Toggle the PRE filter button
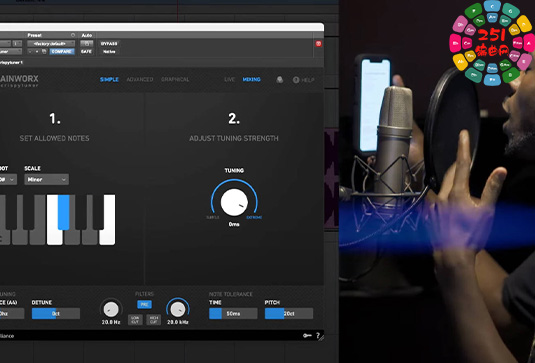The height and width of the screenshot is (363, 535). click(x=144, y=304)
